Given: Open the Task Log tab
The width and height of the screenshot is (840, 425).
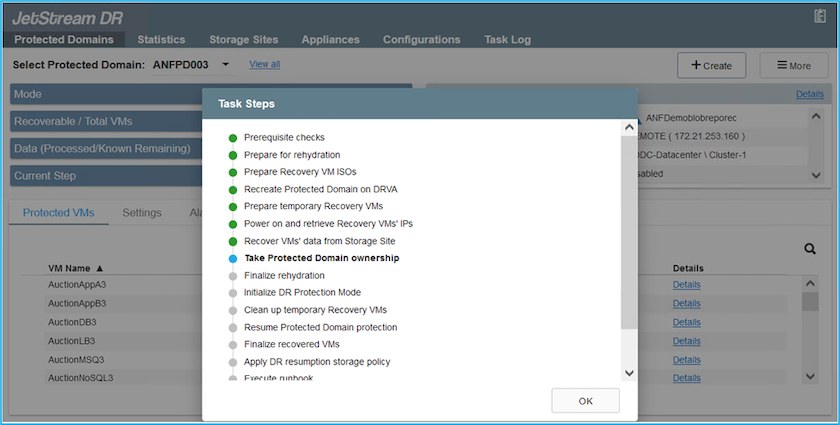Looking at the screenshot, I should pos(507,40).
